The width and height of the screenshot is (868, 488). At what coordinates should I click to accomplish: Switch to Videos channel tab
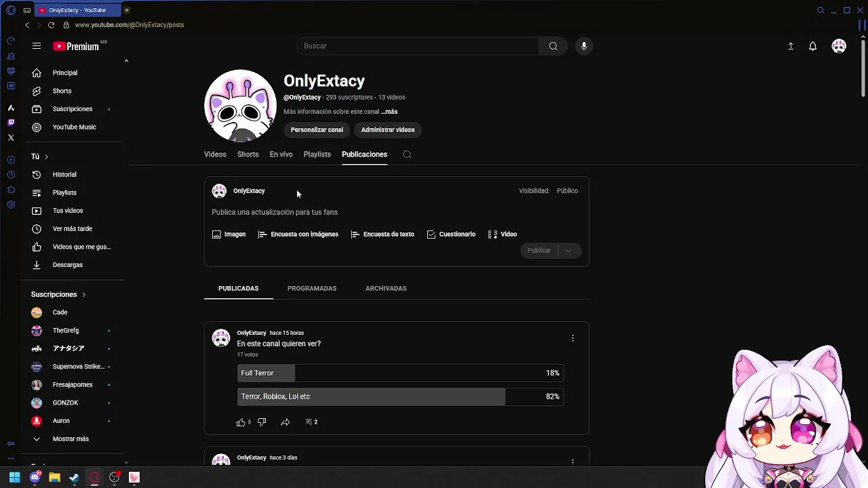click(215, 155)
